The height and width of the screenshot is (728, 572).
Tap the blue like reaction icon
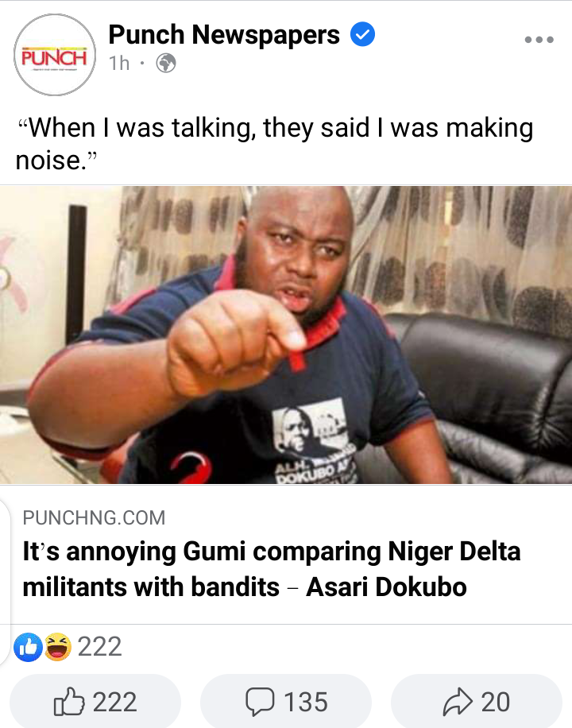[28, 647]
